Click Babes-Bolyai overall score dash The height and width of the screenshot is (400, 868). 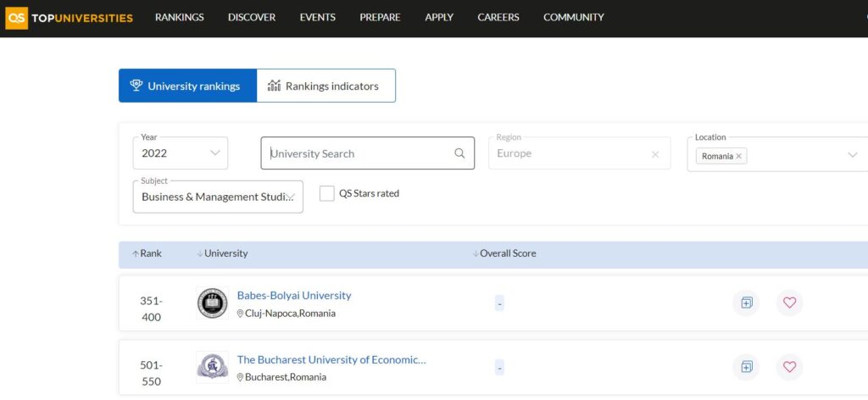click(499, 303)
